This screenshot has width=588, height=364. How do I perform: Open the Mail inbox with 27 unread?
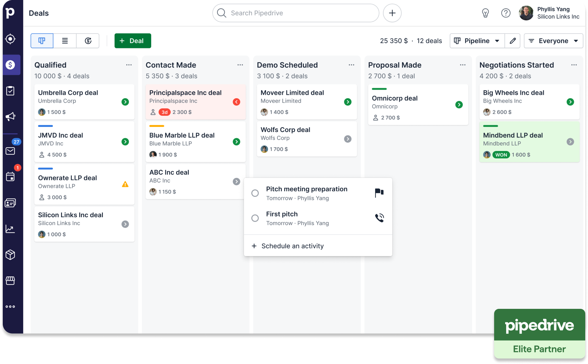pyautogui.click(x=10, y=151)
